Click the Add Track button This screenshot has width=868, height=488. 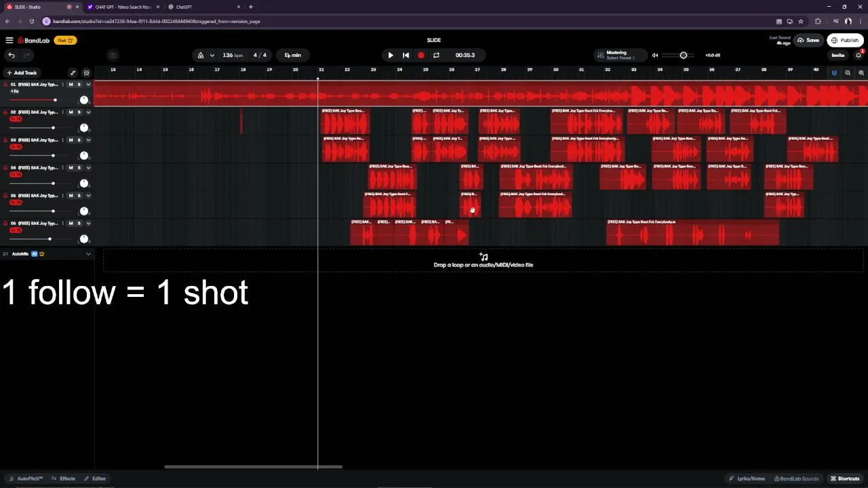tap(22, 73)
